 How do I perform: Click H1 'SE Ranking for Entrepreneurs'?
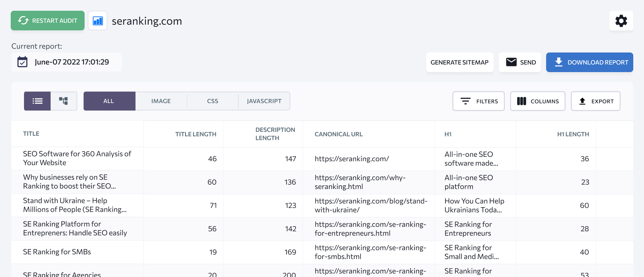[x=468, y=229]
